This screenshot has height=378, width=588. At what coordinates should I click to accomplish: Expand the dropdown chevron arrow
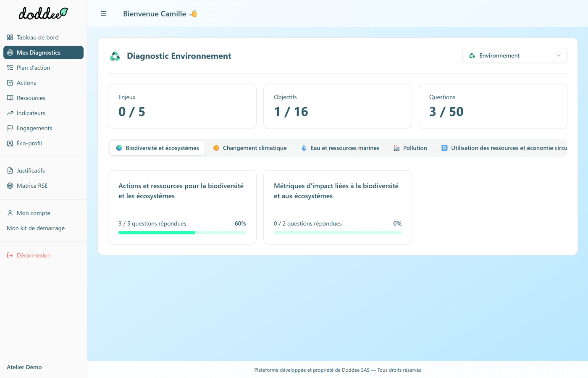[559, 55]
